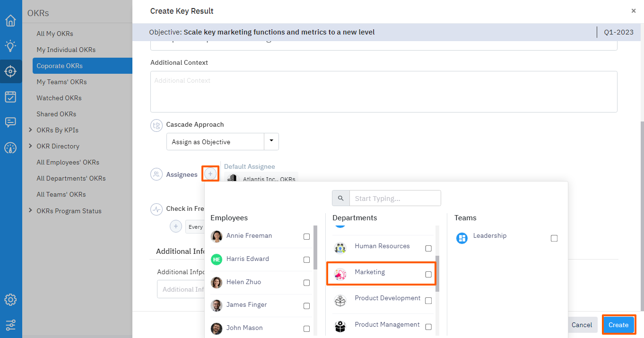Select the OKR target icon in sidebar
Image resolution: width=644 pixels, height=338 pixels.
pos(10,71)
